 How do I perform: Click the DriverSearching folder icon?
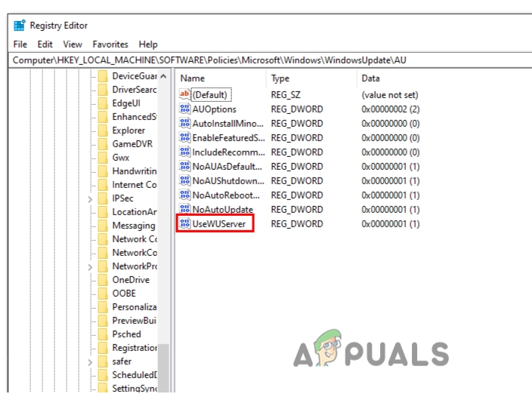(103, 89)
